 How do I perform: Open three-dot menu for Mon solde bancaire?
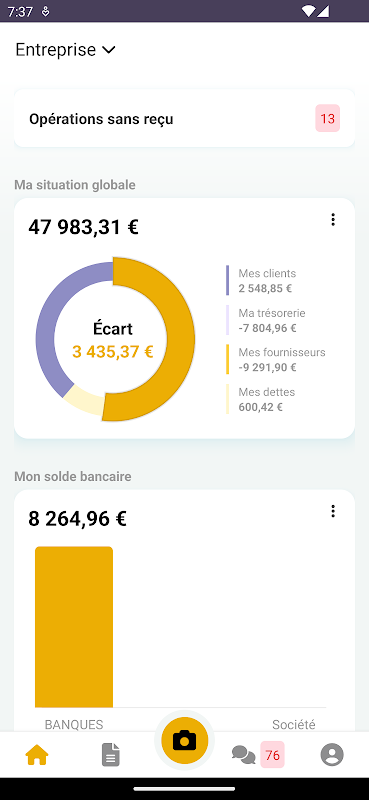pos(333,511)
